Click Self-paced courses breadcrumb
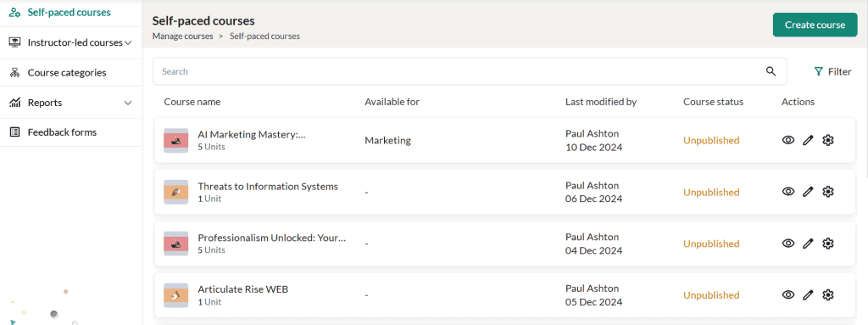The image size is (868, 325). pos(264,36)
